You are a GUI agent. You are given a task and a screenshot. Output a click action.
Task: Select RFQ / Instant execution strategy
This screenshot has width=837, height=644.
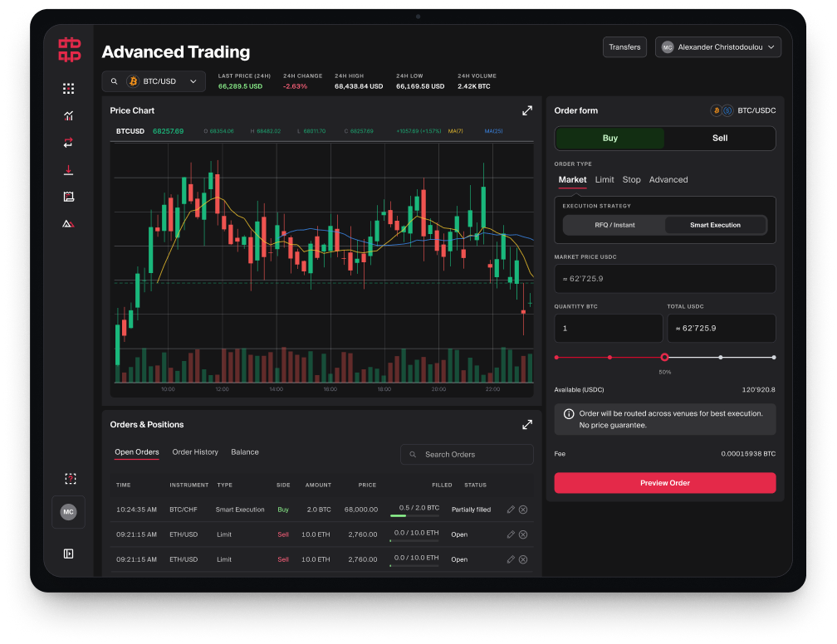pyautogui.click(x=614, y=225)
